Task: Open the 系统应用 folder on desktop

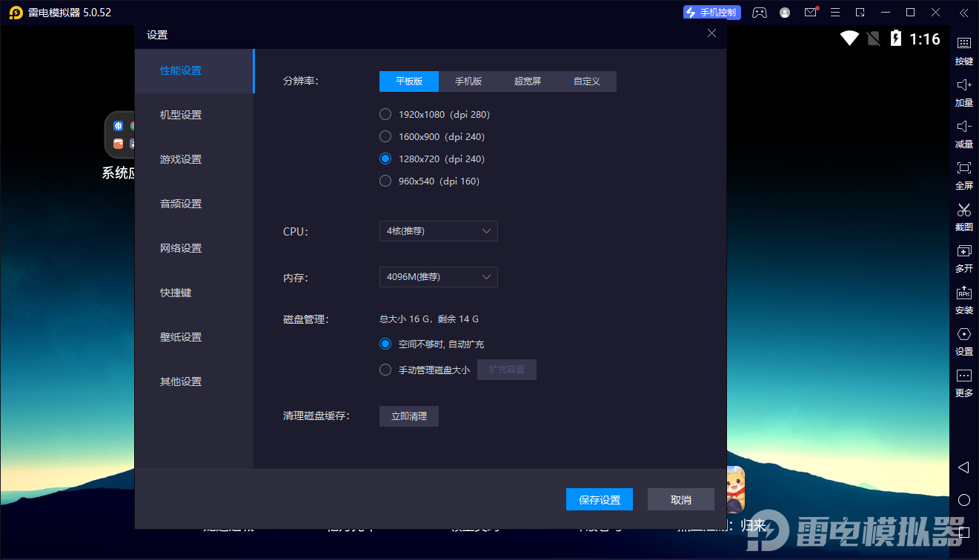Action: pos(120,147)
